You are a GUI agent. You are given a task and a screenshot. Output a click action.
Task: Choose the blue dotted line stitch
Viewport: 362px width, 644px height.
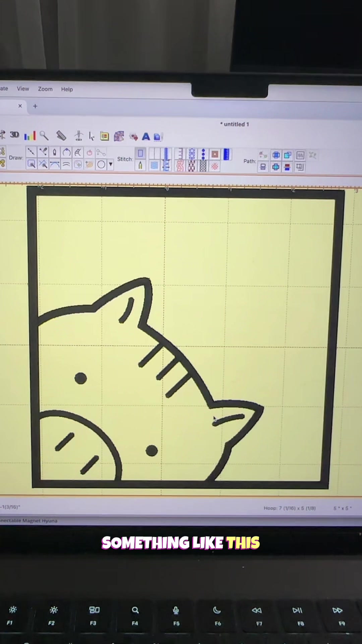point(203,154)
